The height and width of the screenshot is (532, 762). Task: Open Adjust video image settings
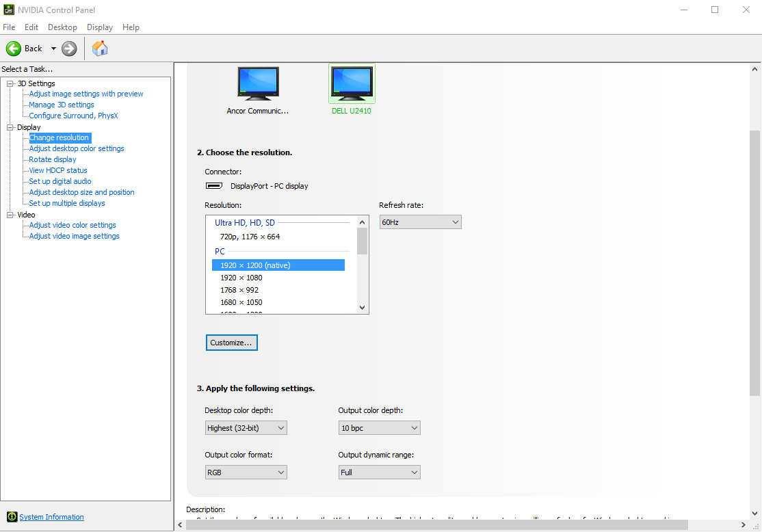click(x=74, y=236)
